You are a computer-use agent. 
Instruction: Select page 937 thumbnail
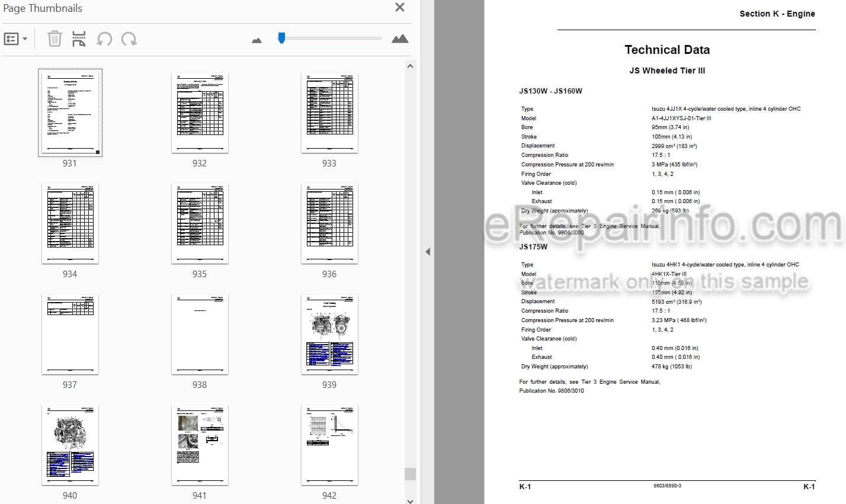(70, 334)
